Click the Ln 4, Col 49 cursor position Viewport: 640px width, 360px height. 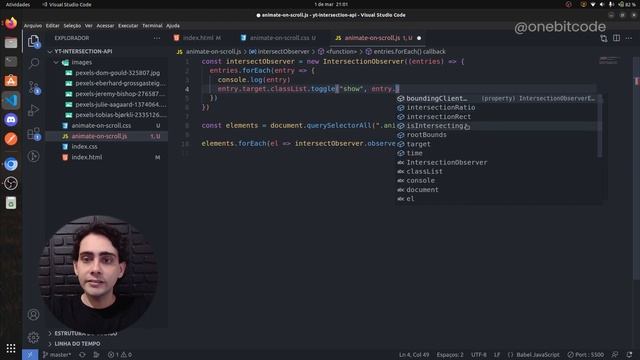(414, 355)
